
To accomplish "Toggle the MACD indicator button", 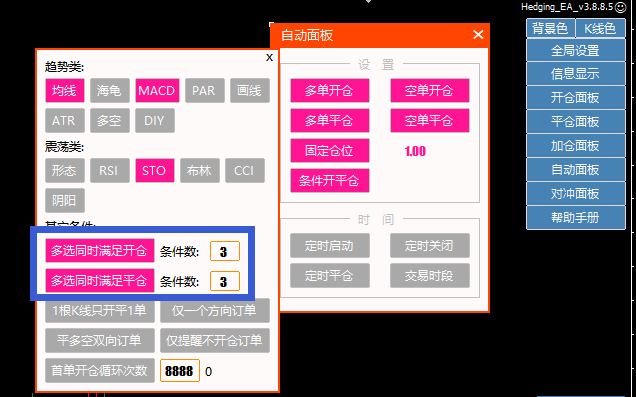I will point(157,90).
